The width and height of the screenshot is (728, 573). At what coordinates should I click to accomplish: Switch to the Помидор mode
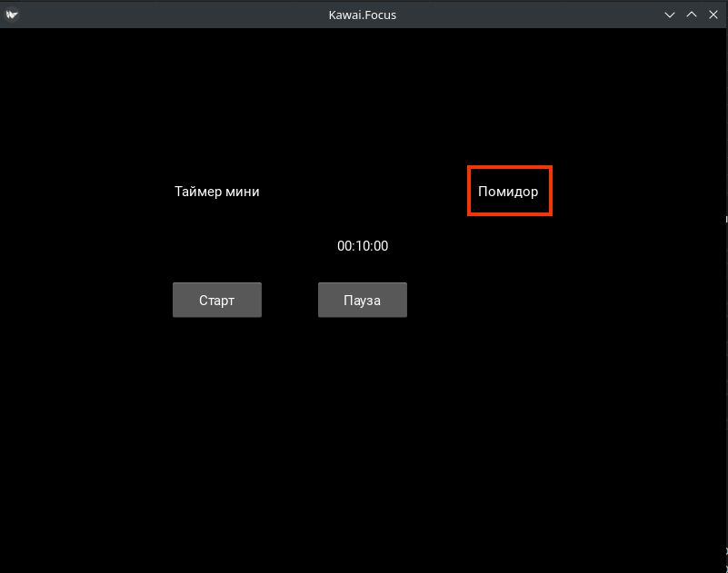(x=508, y=192)
